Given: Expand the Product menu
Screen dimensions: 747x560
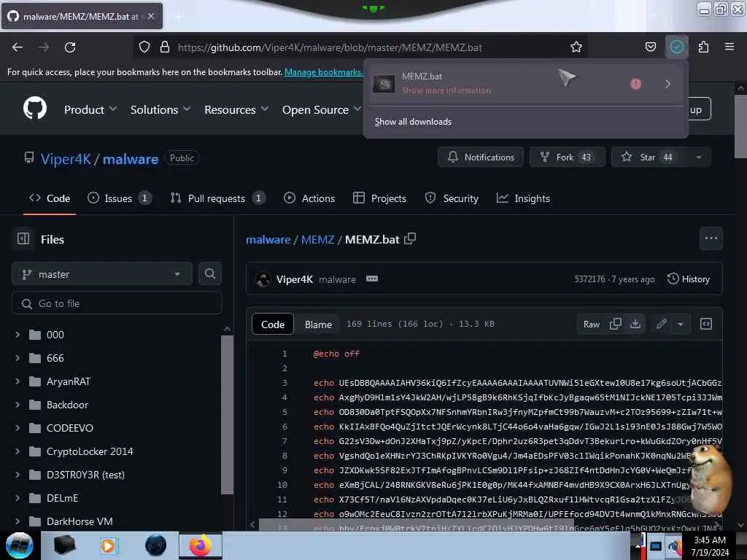Looking at the screenshot, I should [90, 109].
